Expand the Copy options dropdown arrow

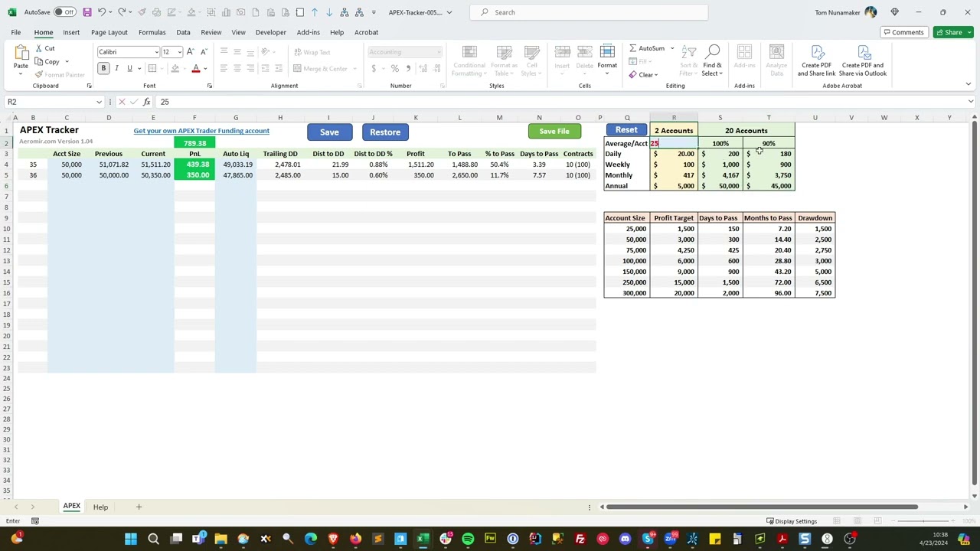[x=67, y=62]
